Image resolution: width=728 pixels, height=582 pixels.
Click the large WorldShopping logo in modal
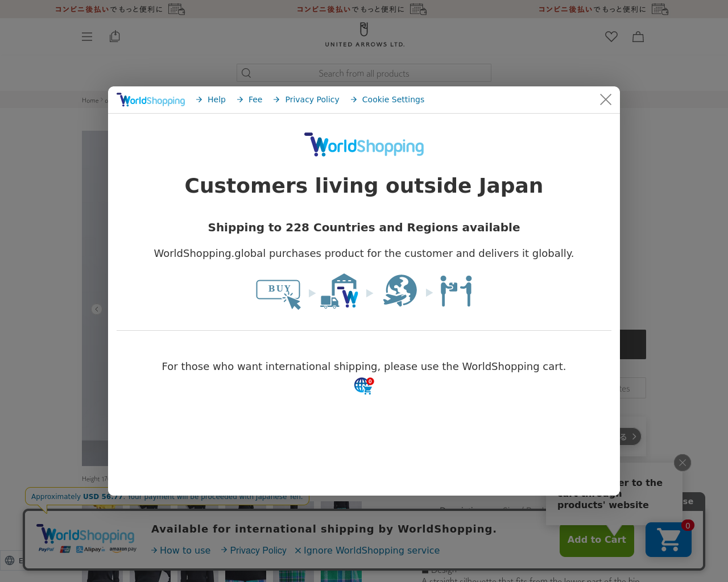click(364, 145)
